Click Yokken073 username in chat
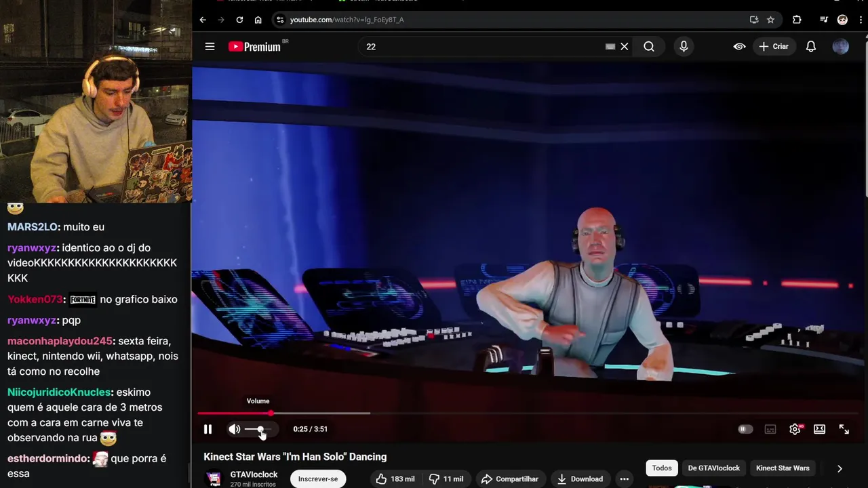This screenshot has height=488, width=868. click(x=35, y=300)
